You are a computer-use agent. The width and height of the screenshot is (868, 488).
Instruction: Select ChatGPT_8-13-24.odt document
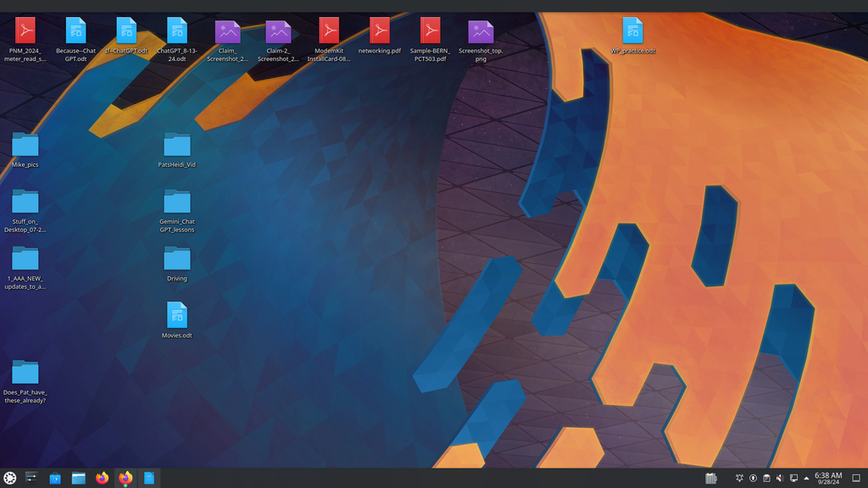(x=177, y=39)
